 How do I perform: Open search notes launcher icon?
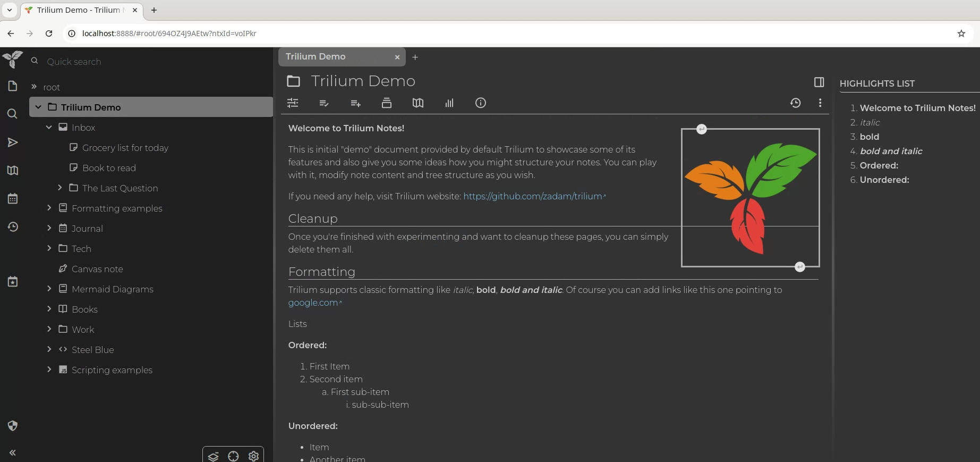[x=13, y=114]
